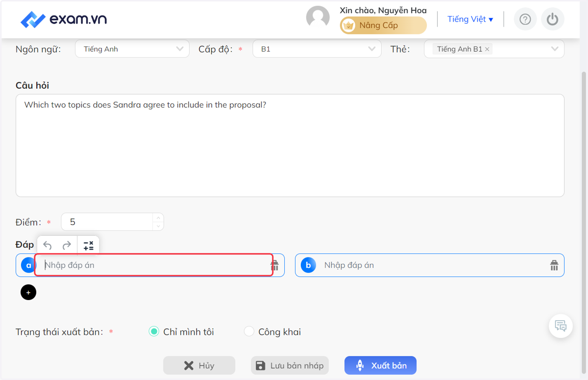Open the help question mark icon

point(525,19)
